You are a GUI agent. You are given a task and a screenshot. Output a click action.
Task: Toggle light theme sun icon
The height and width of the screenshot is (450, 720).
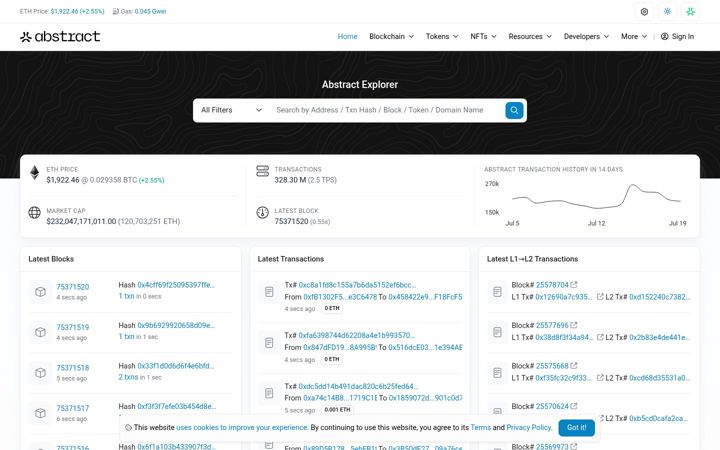tap(667, 11)
